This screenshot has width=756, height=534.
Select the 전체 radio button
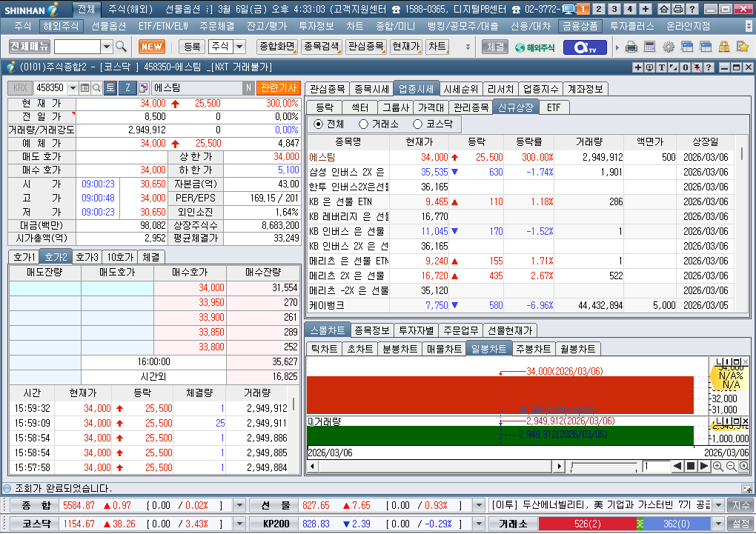pos(318,124)
